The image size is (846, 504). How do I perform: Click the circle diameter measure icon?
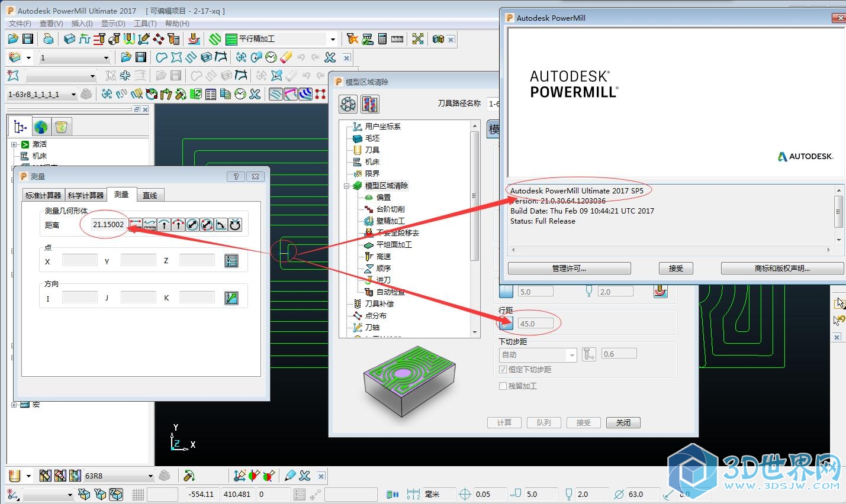tap(192, 225)
